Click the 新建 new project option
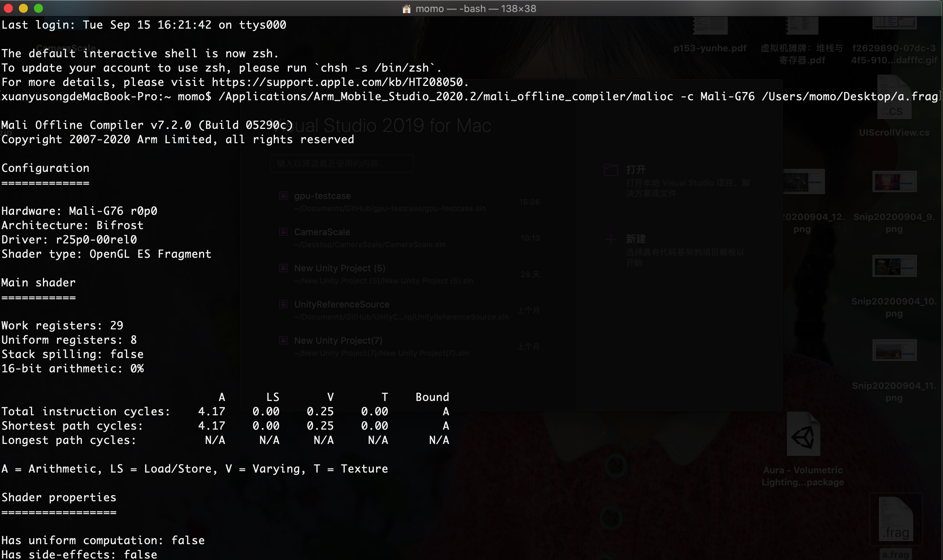This screenshot has width=943, height=560. click(x=636, y=239)
